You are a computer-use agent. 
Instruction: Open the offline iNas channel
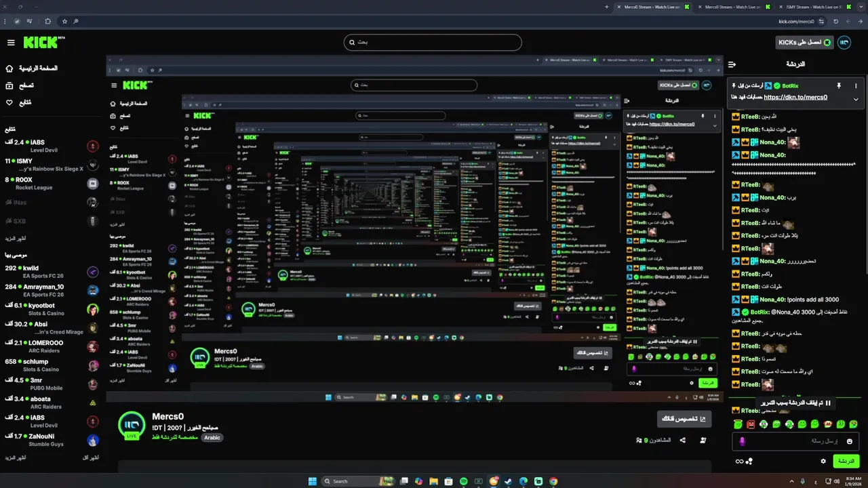(52, 202)
